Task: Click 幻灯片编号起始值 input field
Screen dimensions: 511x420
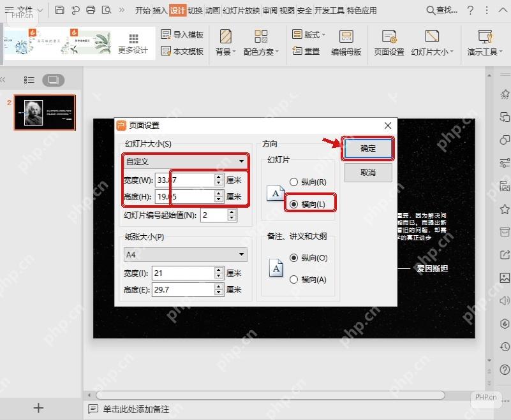Action: [214, 215]
